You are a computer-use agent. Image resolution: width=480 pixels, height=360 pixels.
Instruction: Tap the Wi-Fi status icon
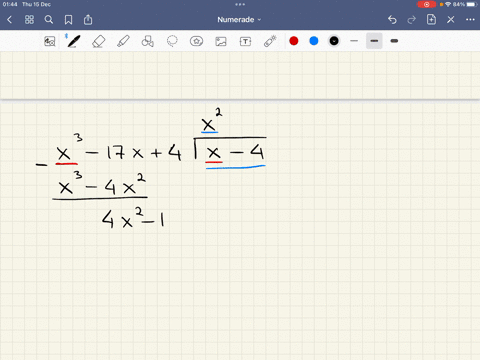click(x=448, y=4)
